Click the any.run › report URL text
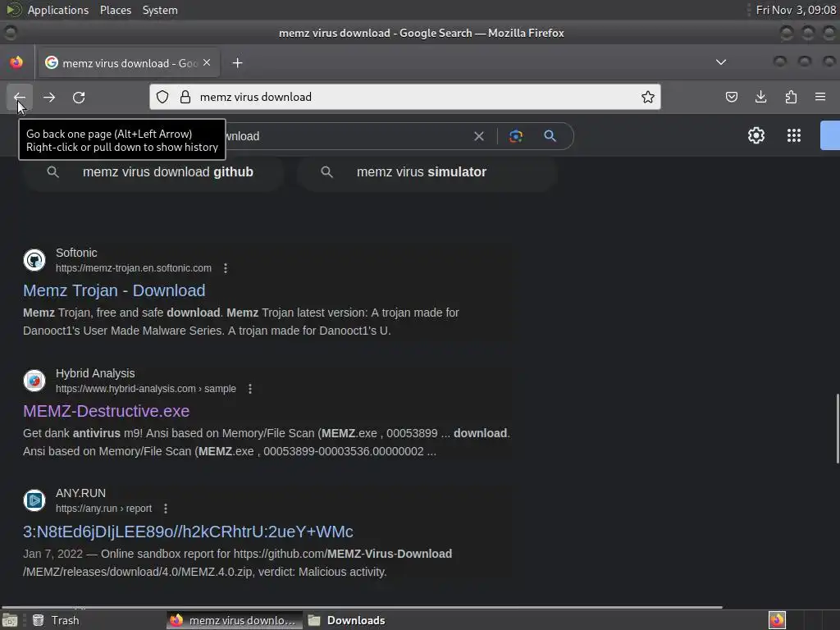The image size is (840, 630). click(x=103, y=509)
